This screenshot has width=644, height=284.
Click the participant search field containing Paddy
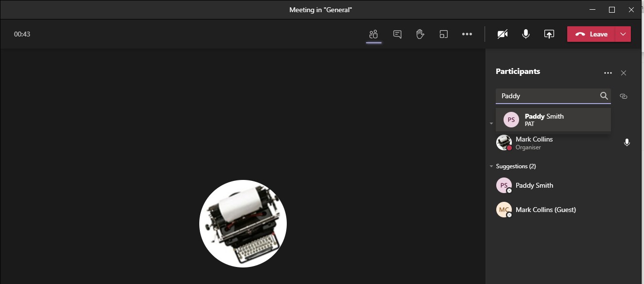coord(553,96)
